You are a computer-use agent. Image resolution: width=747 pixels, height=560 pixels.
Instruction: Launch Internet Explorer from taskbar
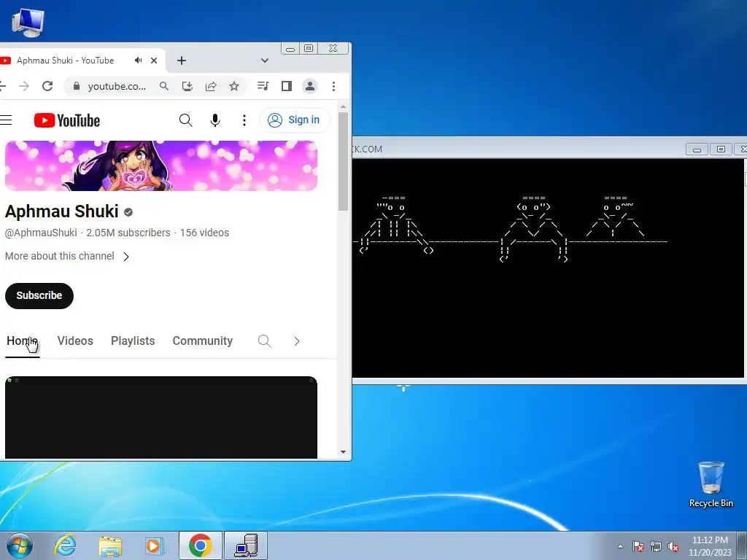(x=65, y=545)
